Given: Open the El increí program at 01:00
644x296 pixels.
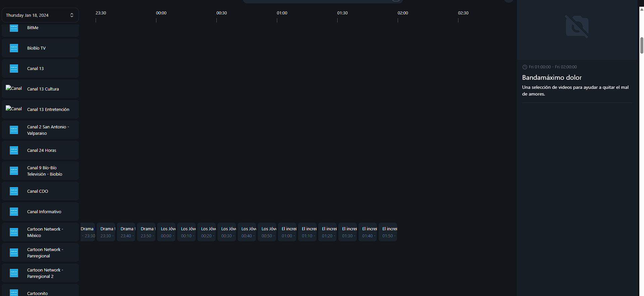Looking at the screenshot, I should 287,232.
